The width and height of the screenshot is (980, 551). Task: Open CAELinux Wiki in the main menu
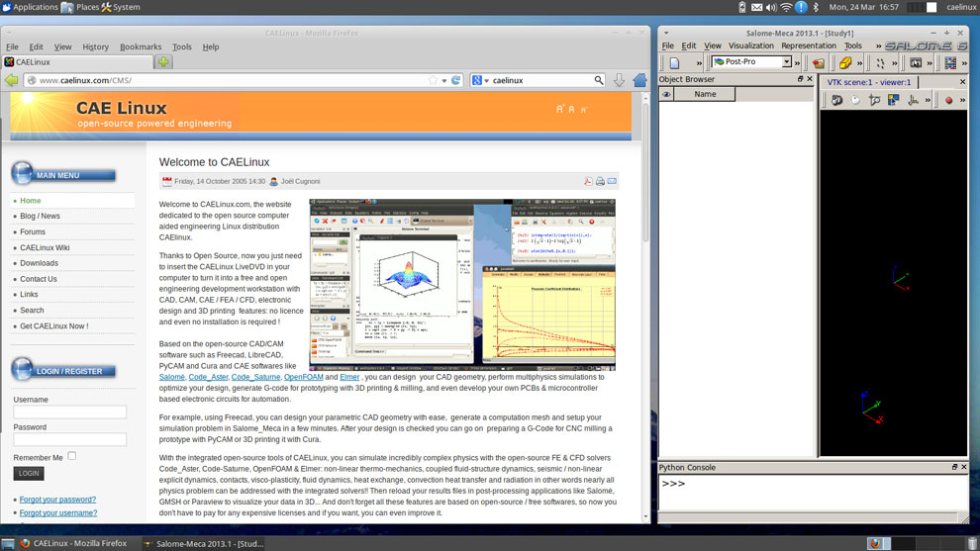[45, 247]
